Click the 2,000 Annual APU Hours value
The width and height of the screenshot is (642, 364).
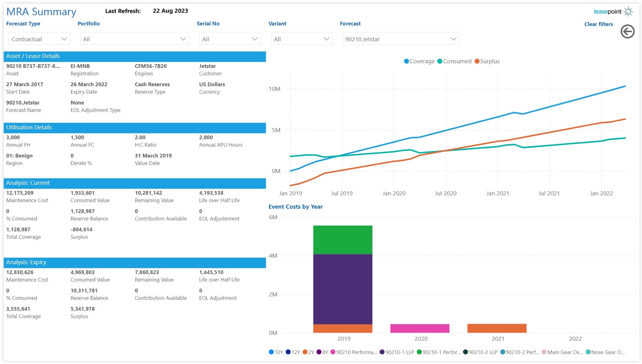[206, 137]
